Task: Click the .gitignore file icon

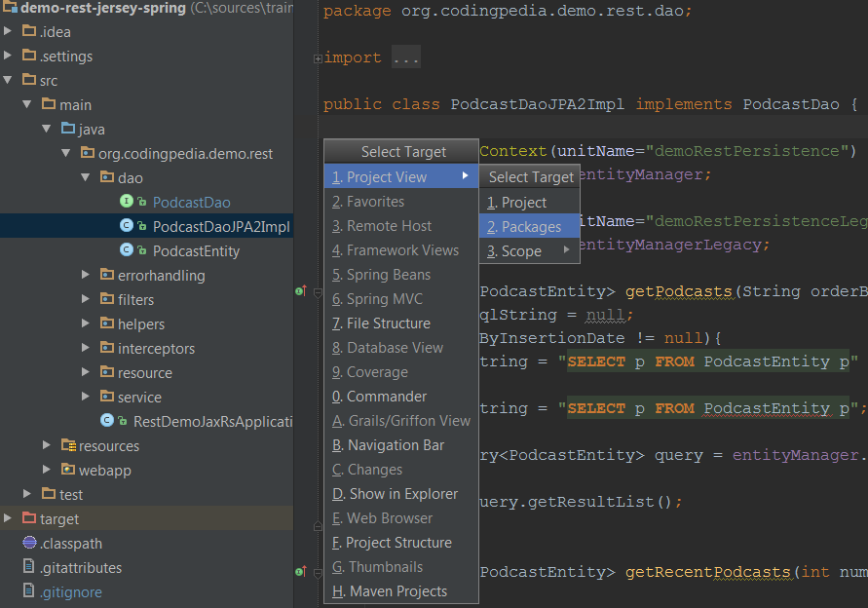Action: [29, 591]
